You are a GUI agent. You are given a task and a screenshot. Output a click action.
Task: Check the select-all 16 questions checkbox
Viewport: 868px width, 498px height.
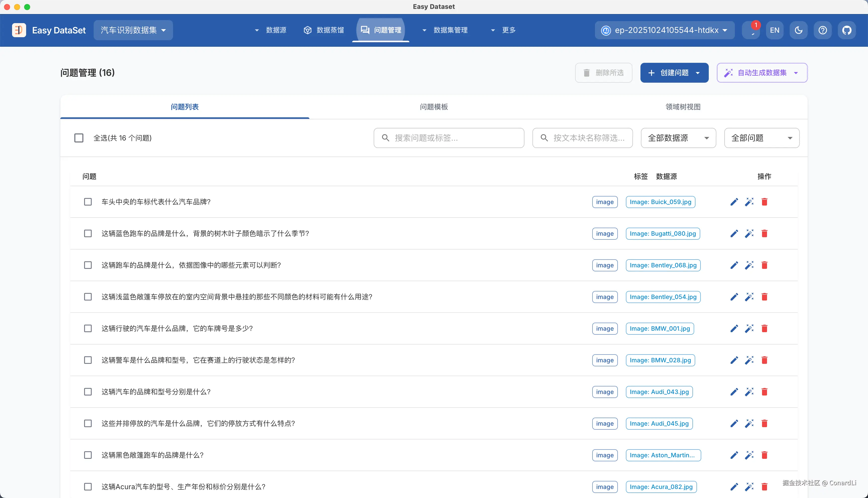79,138
